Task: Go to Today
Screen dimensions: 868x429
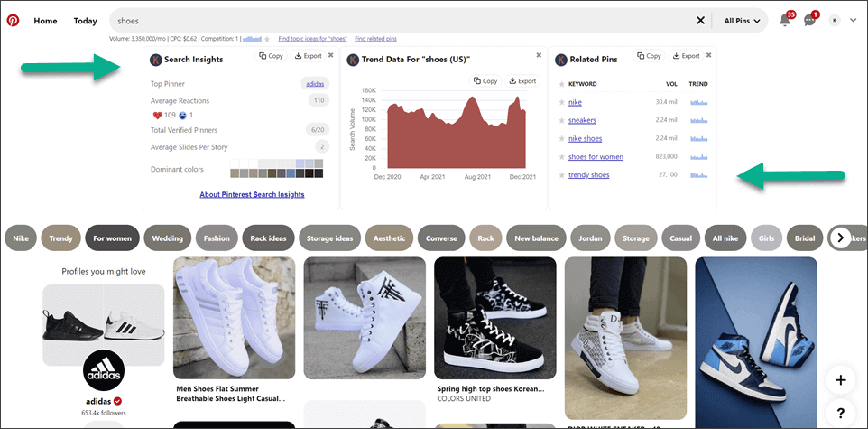Action: click(x=85, y=21)
